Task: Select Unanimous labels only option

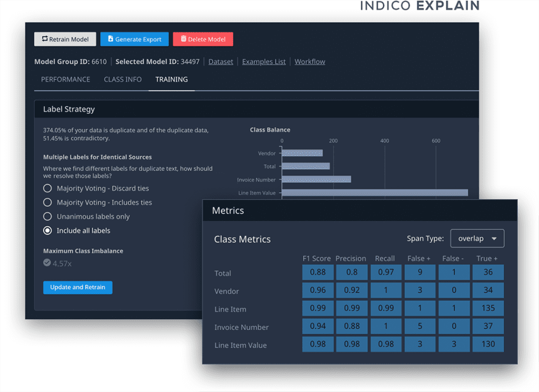Action: 47,216
